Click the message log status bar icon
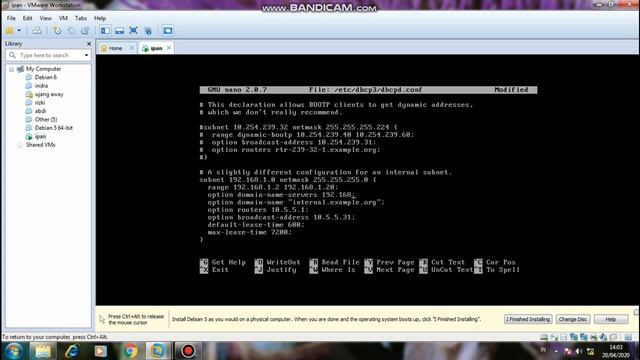Screen dimensions: 640x360 [x=628, y=337]
